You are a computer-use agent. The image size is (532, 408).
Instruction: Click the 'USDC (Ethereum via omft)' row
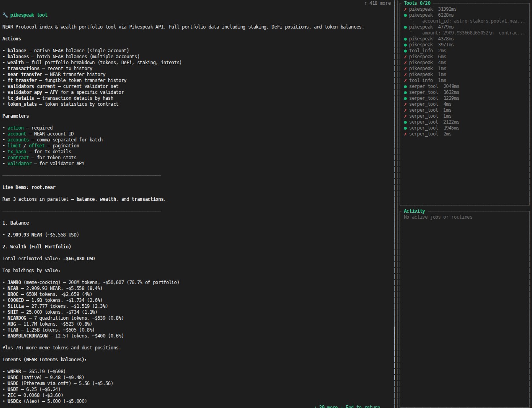(x=58, y=383)
